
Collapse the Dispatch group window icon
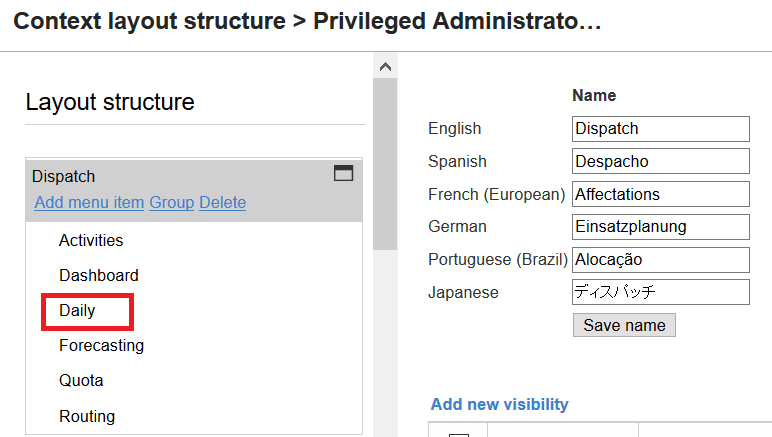click(343, 173)
